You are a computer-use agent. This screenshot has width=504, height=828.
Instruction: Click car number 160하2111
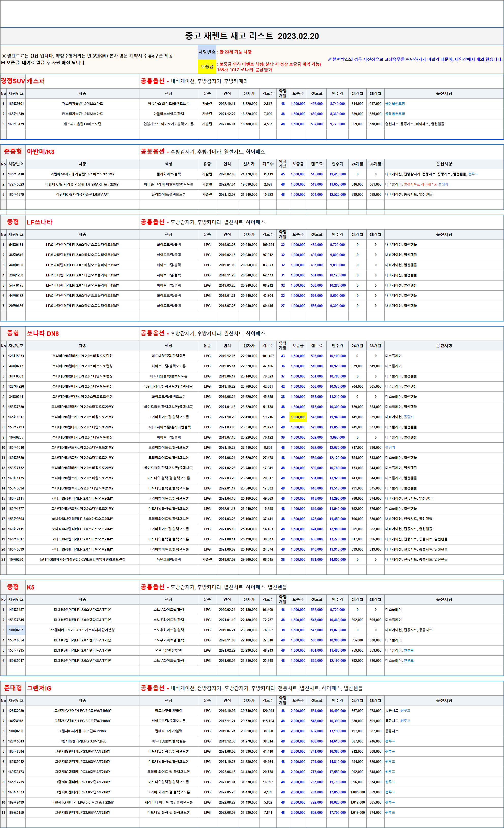pos(16,499)
